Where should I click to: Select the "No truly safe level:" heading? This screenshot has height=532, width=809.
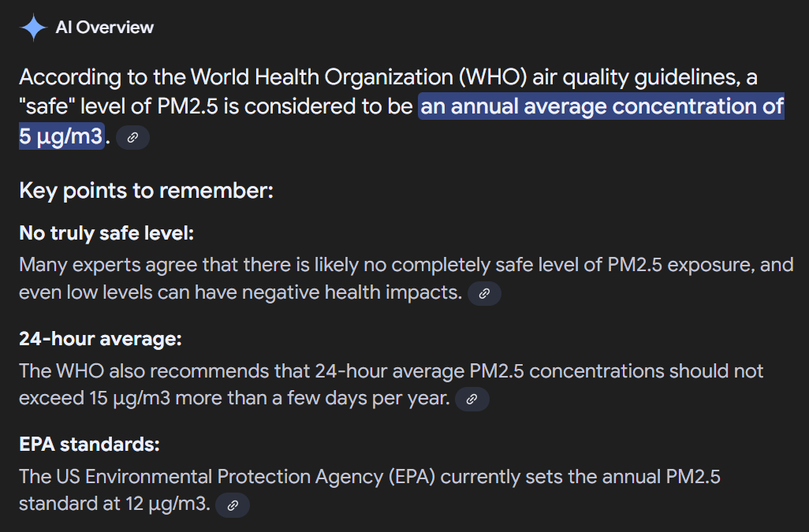[x=106, y=233]
